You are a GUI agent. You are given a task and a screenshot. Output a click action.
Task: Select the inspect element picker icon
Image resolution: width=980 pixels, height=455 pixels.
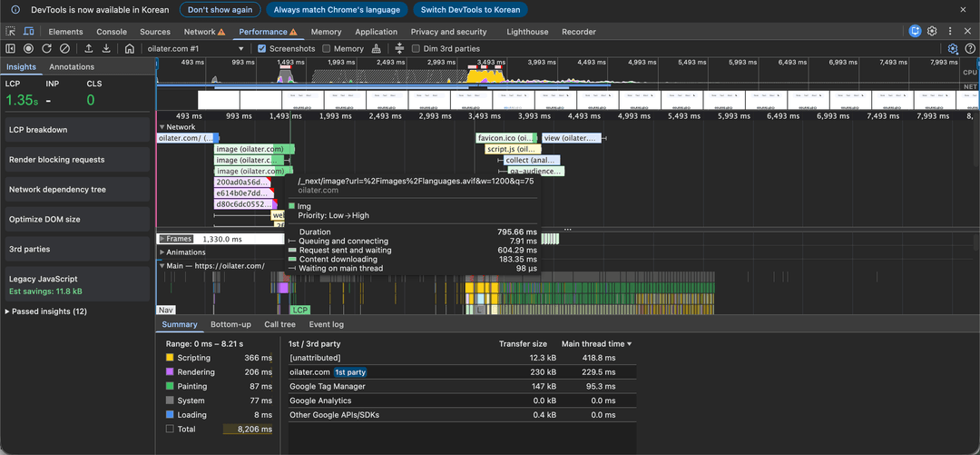(11, 32)
